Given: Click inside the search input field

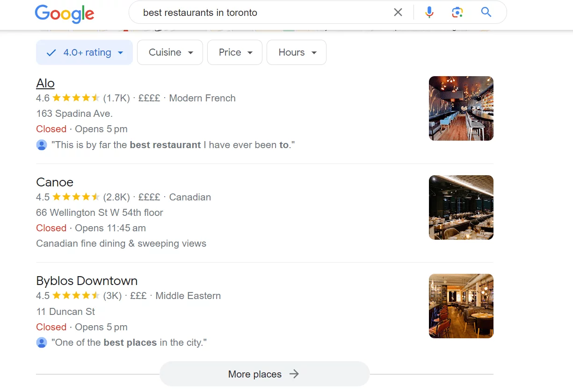Looking at the screenshot, I should coord(262,12).
